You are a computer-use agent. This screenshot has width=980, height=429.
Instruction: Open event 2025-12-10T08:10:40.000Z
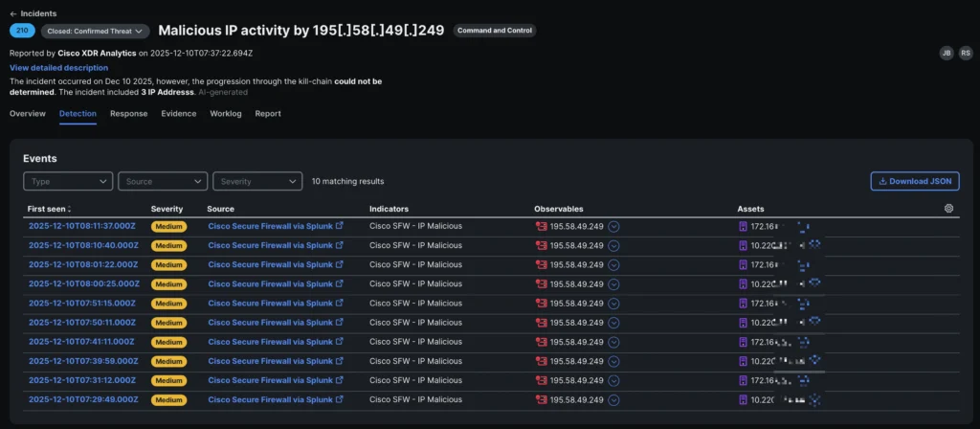(x=82, y=246)
